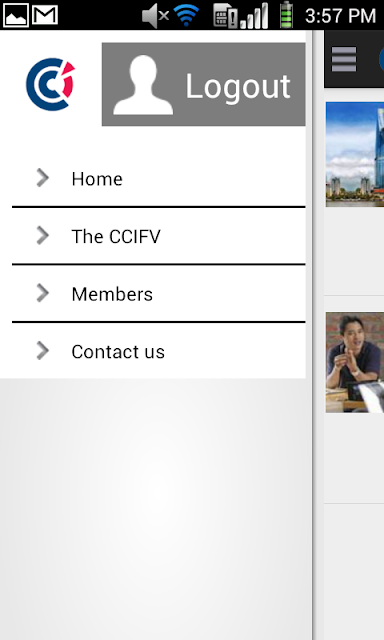Tap the battery indicator icon
384x640 pixels.
click(286, 15)
